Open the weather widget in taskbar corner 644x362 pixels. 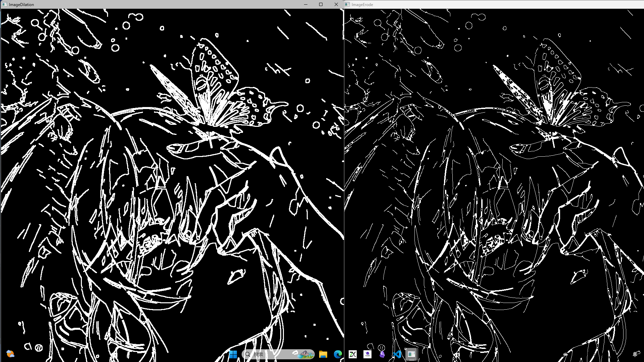[x=10, y=354]
